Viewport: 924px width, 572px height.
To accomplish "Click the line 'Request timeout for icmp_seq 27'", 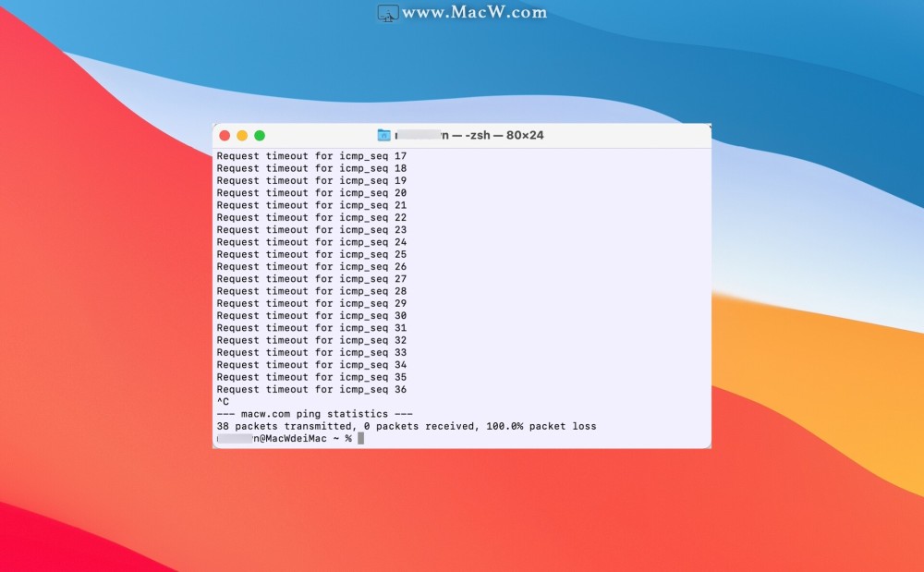I will [x=311, y=279].
